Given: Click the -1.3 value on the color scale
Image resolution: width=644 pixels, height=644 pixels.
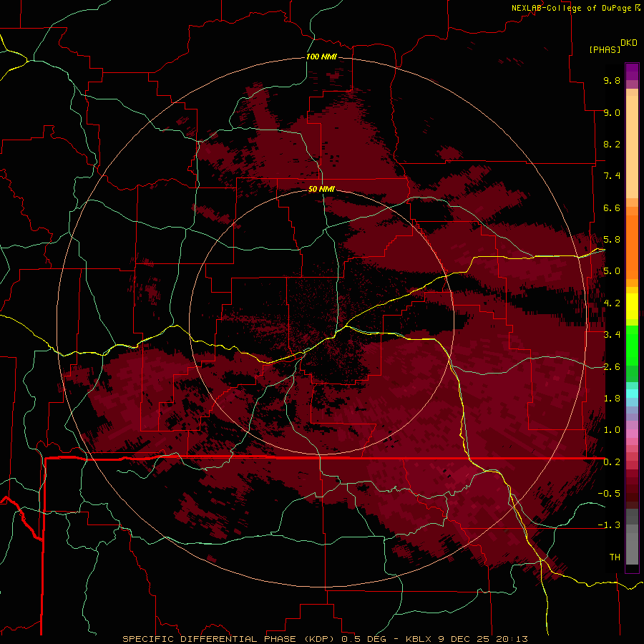Looking at the screenshot, I should coord(609,525).
